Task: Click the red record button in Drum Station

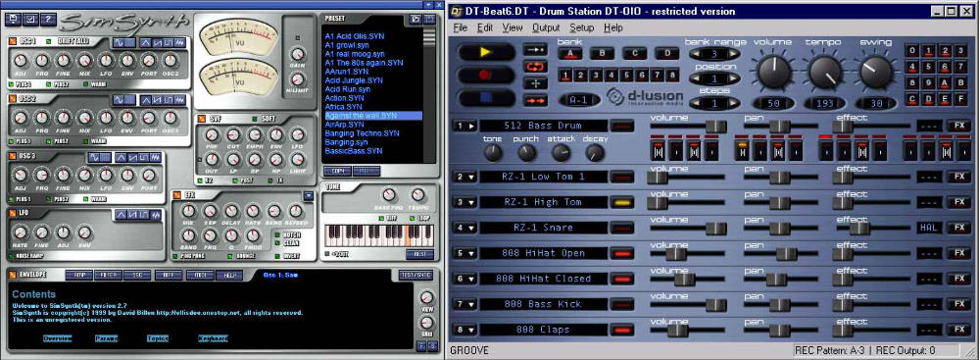Action: pos(486,76)
